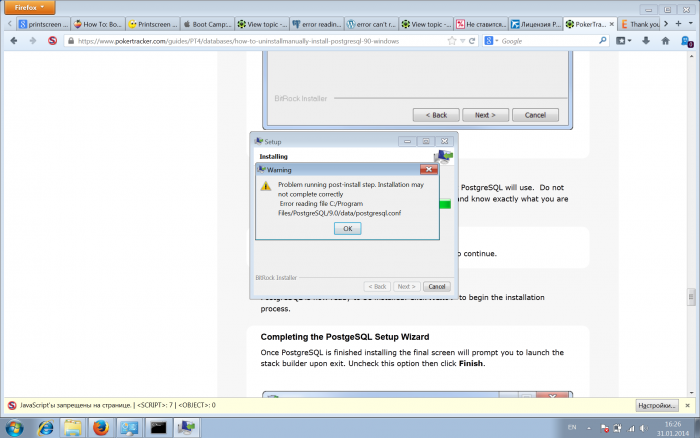The height and width of the screenshot is (438, 700).
Task: Click the NoScript icon in the toolbar
Action: coord(52,41)
